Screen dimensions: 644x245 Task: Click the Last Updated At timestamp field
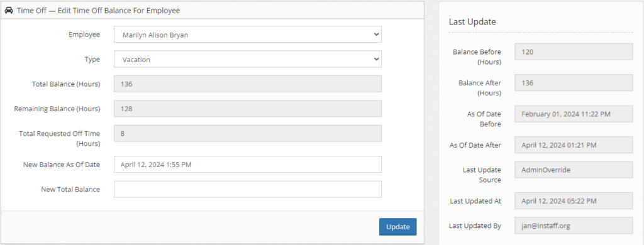(574, 200)
